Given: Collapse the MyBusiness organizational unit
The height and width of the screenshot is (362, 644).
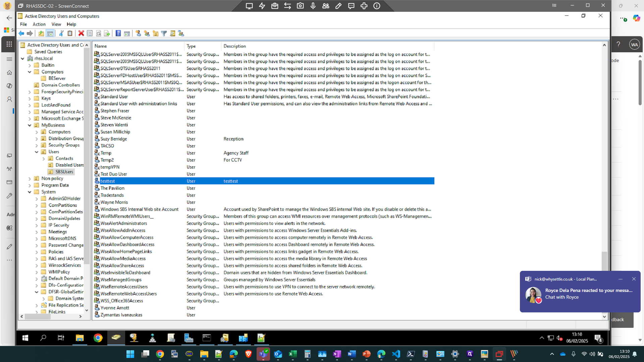Looking at the screenshot, I should (x=30, y=125).
